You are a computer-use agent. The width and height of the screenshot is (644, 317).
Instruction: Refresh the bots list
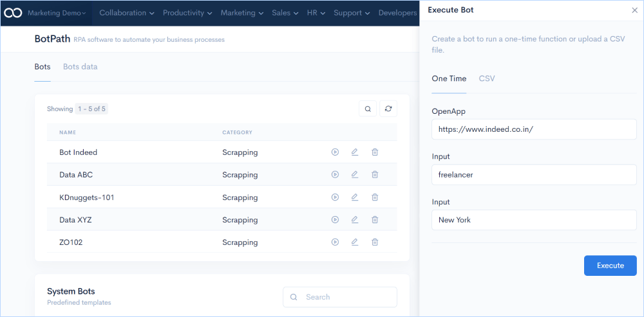[x=388, y=109]
